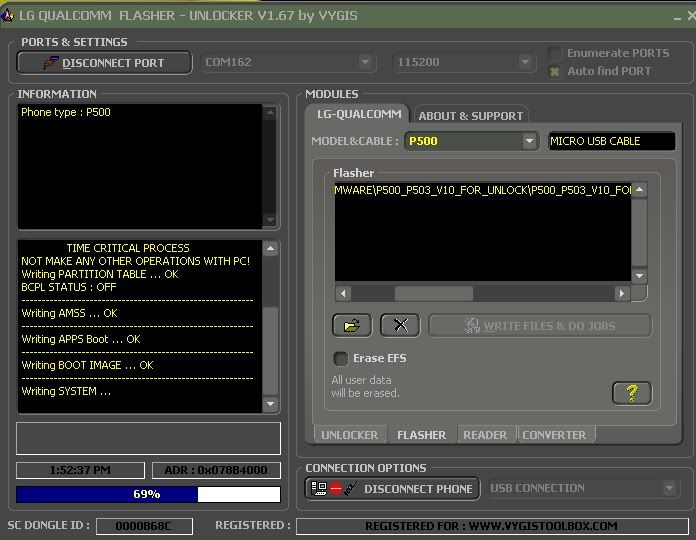The width and height of the screenshot is (696, 540).
Task: Click the application logo icon in title bar
Action: tap(7, 16)
